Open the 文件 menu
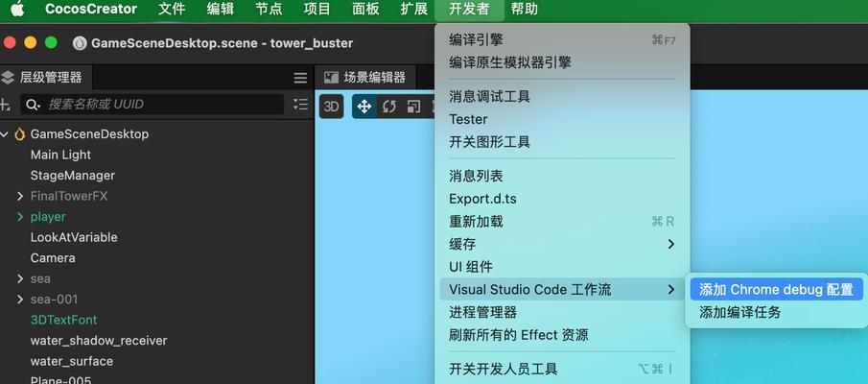868x384 pixels. click(x=172, y=9)
